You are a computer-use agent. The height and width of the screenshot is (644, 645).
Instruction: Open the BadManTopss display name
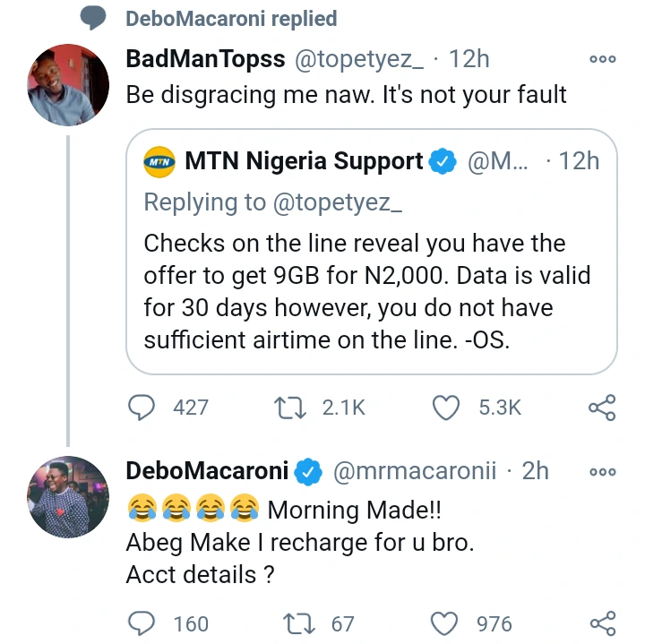pos(206,59)
